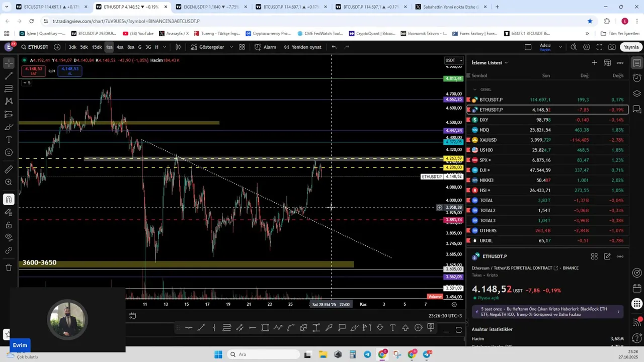
Task: Open chart settings hexagon icon
Action: click(x=587, y=47)
